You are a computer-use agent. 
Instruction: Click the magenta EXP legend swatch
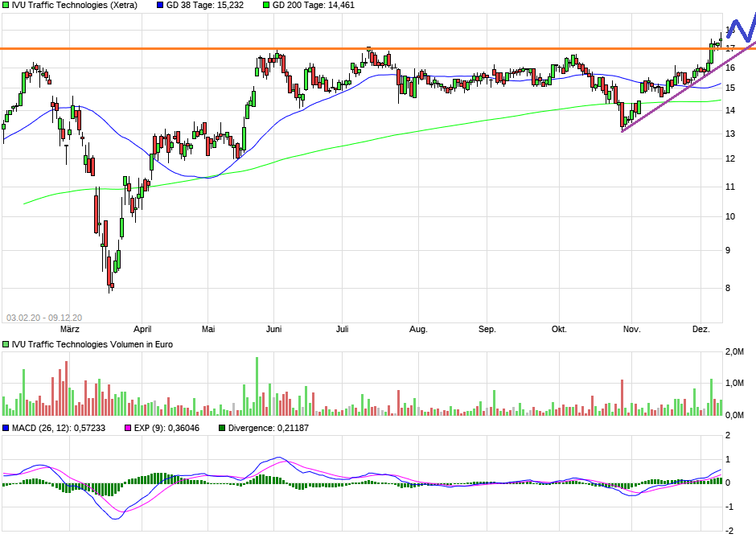[x=128, y=428]
